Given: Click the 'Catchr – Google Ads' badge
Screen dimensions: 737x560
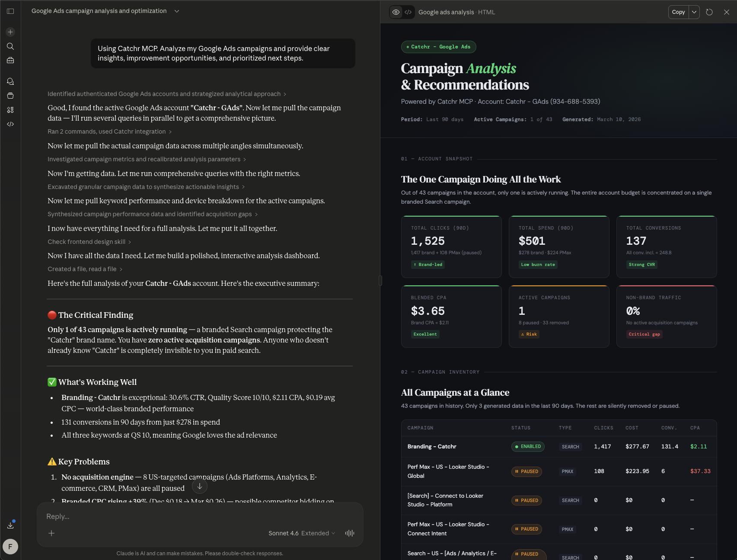Looking at the screenshot, I should coord(439,47).
